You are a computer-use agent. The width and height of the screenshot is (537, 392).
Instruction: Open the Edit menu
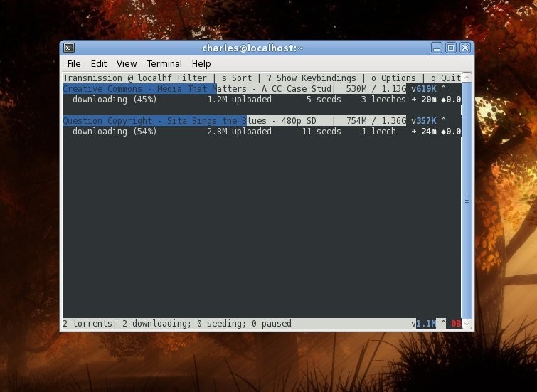coord(98,64)
